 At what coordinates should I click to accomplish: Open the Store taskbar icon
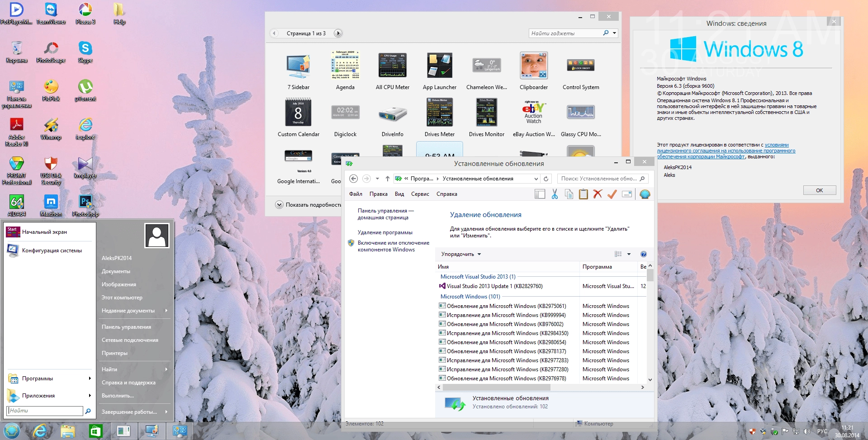pos(95,431)
